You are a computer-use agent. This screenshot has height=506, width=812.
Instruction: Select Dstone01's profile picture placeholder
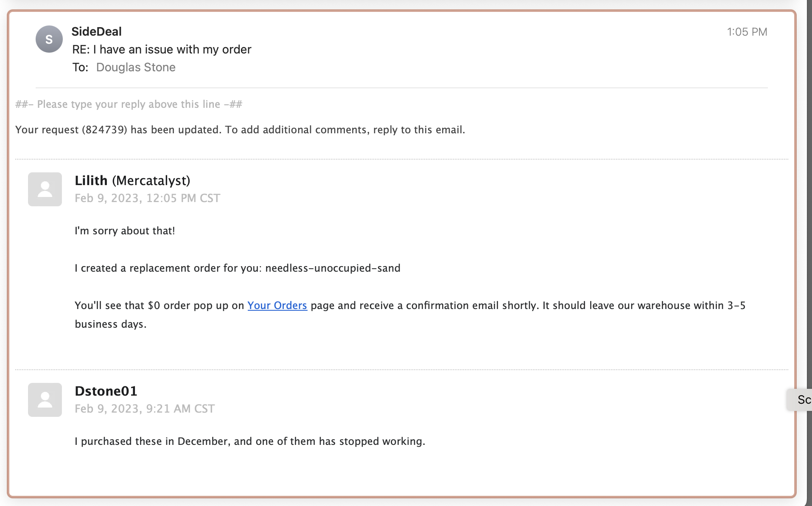click(x=45, y=400)
